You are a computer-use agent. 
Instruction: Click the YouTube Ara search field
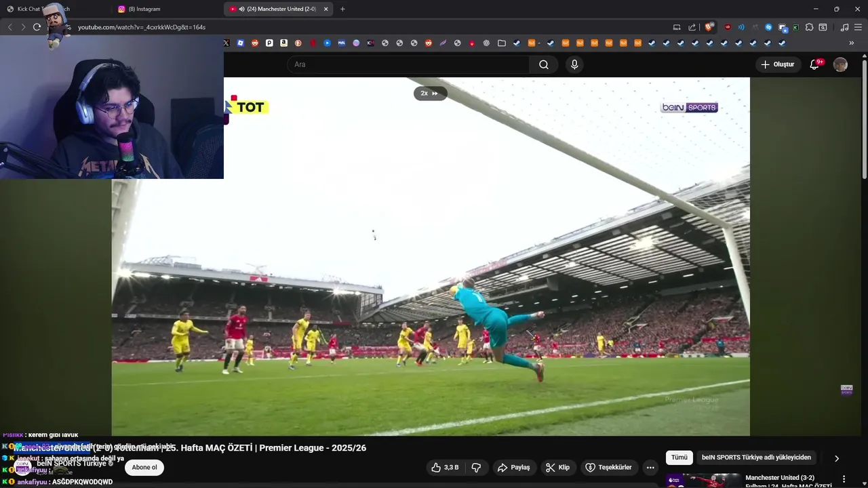coord(408,64)
